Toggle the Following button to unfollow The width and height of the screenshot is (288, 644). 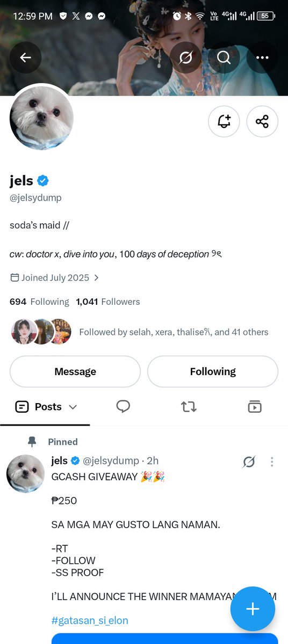(213, 371)
